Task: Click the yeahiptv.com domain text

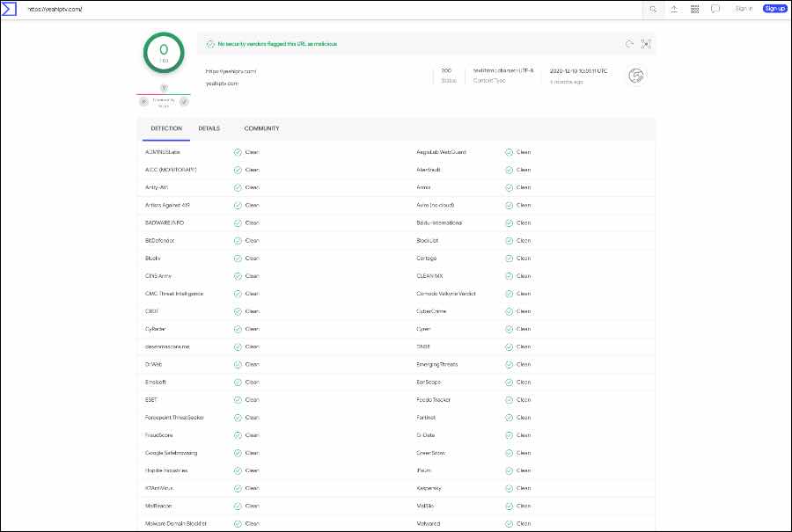Action: [222, 84]
